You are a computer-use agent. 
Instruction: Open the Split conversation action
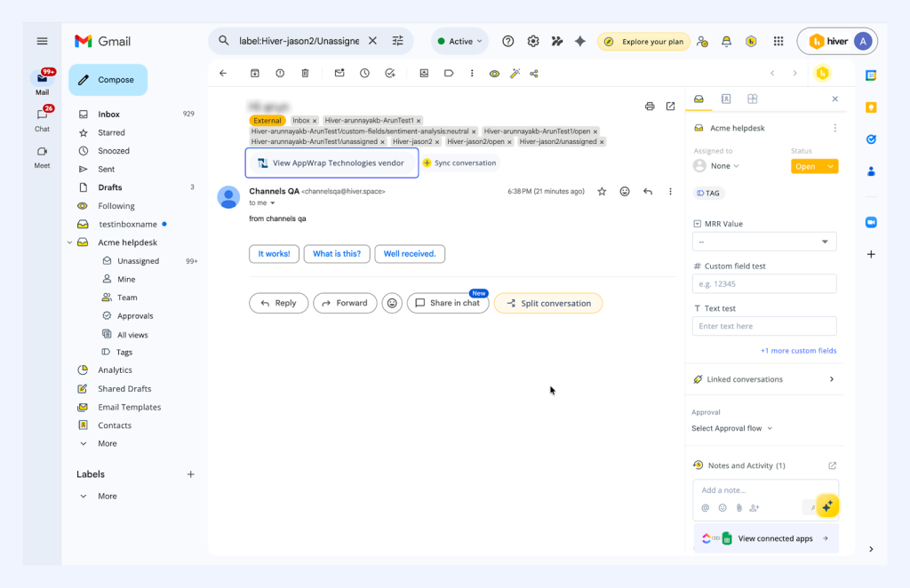coord(548,303)
